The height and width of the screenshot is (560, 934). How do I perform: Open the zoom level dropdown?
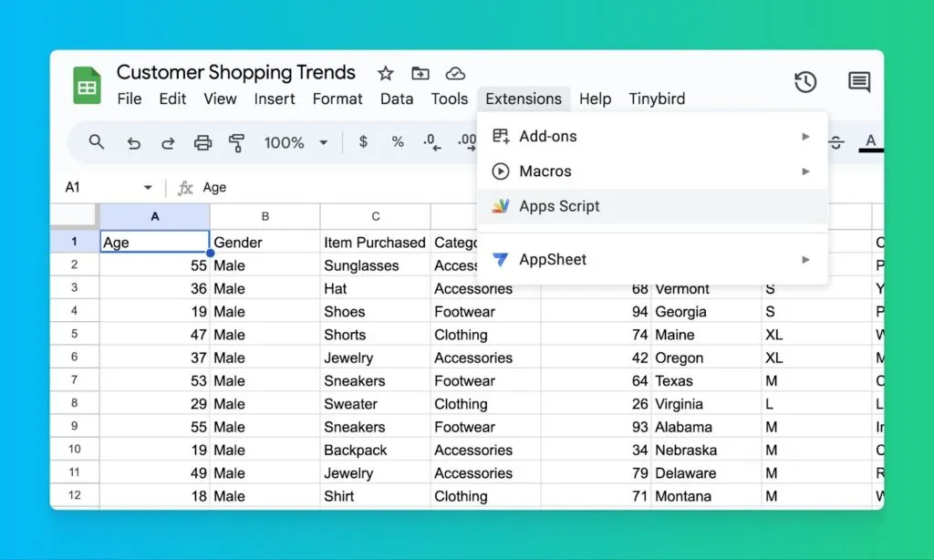tap(296, 142)
